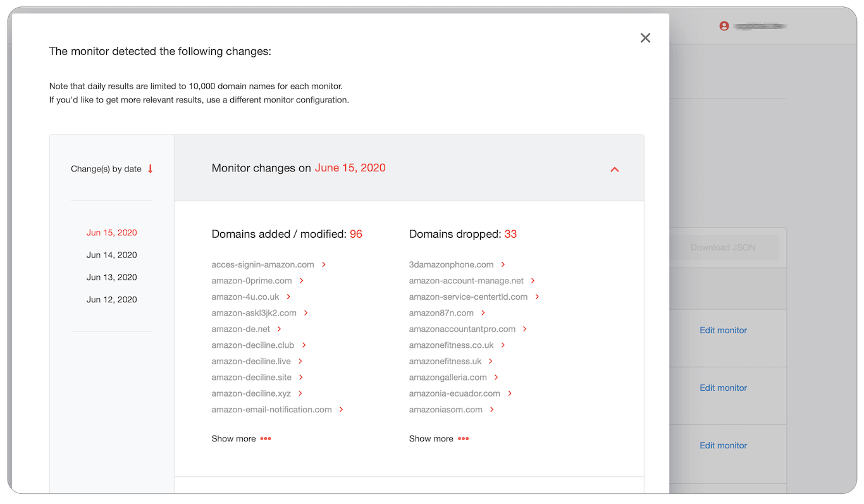Show more added / modified domains

click(x=242, y=439)
